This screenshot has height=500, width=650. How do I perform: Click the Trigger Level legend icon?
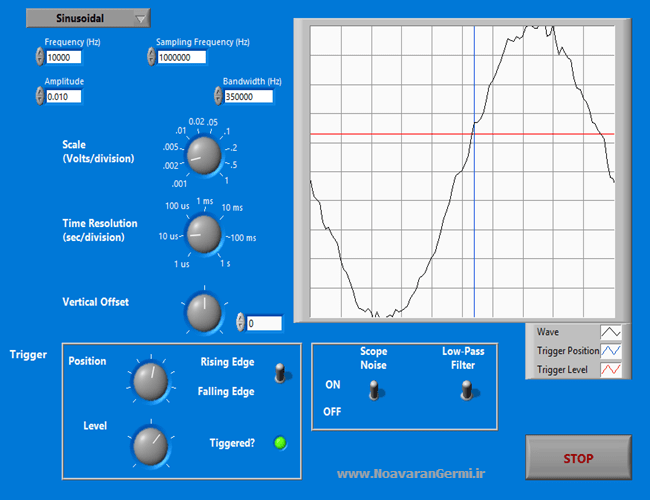coord(611,369)
